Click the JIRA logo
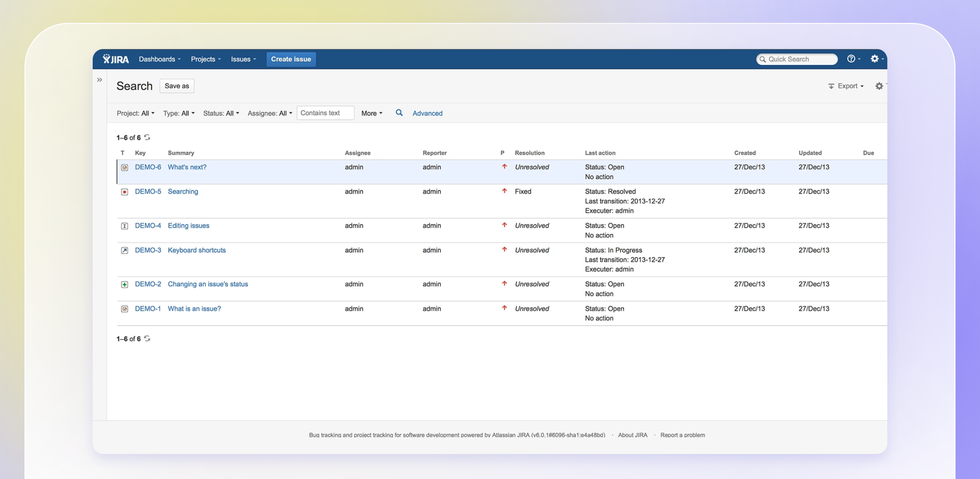 click(116, 59)
